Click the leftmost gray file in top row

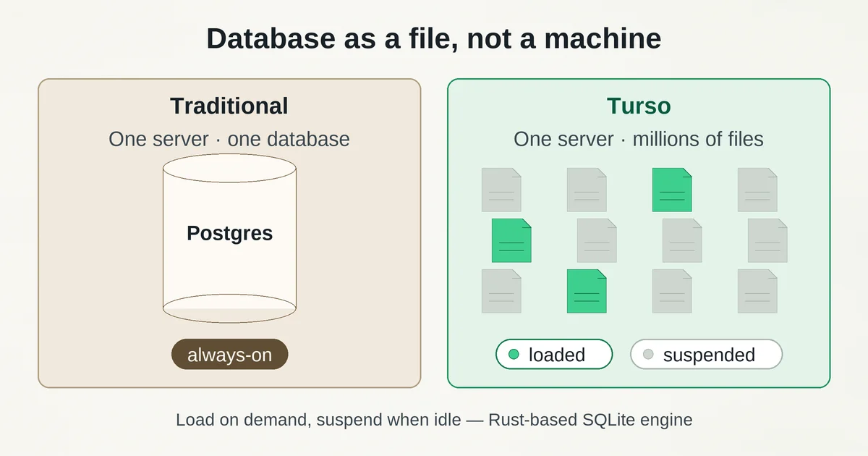click(501, 190)
